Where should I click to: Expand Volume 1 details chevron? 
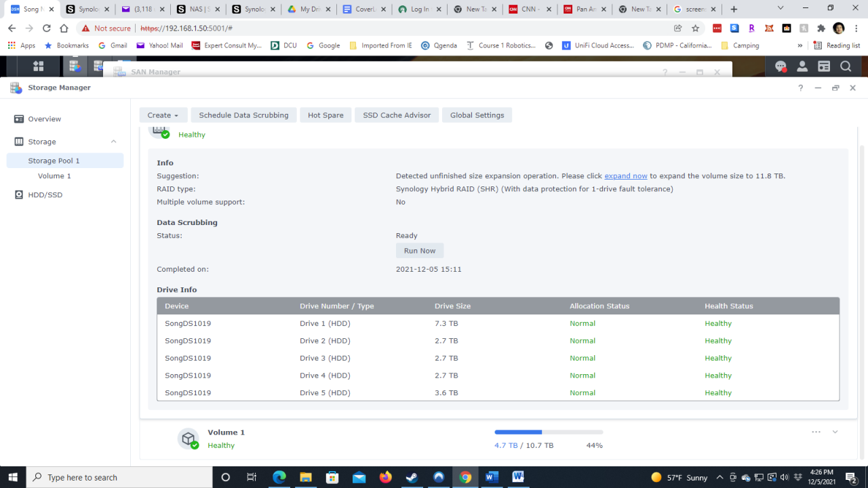click(835, 432)
